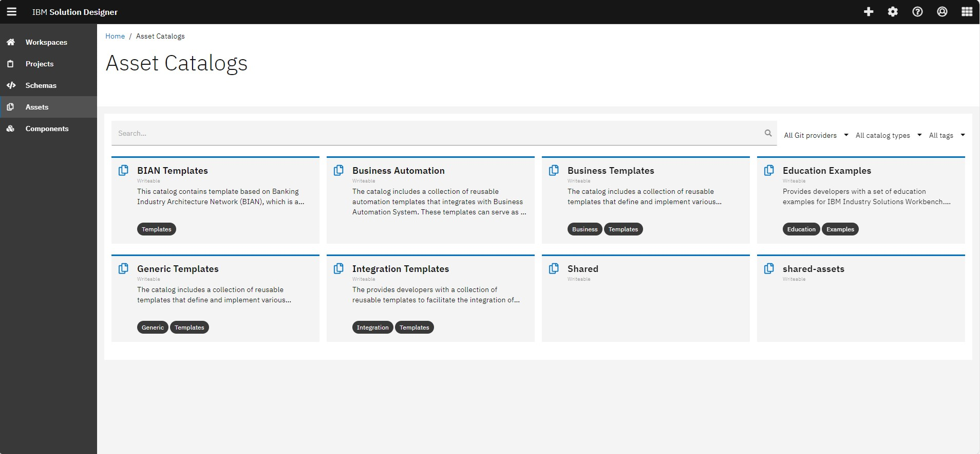Open the hamburger navigation menu
Screen dimensions: 980x454
(11, 11)
